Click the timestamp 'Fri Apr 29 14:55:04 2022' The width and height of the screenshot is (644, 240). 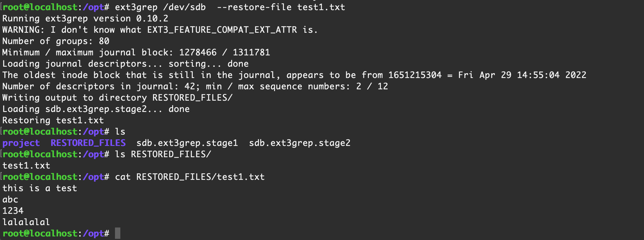point(522,75)
